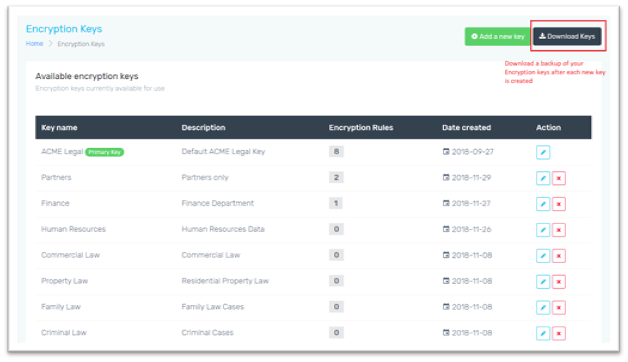Image resolution: width=628 pixels, height=362 pixels.
Task: Click the Criminal Cases description
Action: pos(207,333)
